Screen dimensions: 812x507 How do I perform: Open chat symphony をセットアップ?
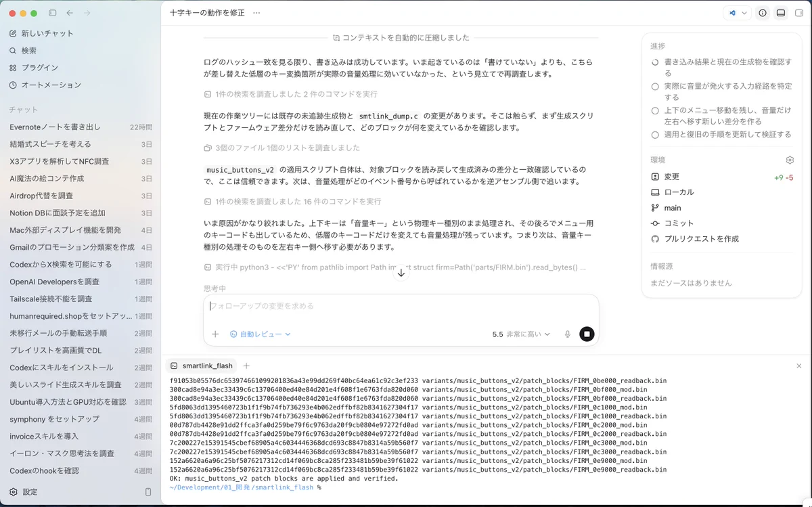coord(81,419)
